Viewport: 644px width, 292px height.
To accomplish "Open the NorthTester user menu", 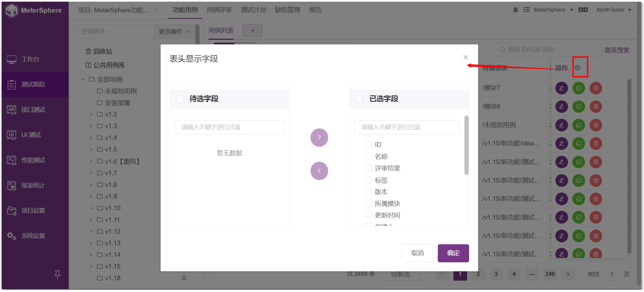I will click(x=614, y=10).
